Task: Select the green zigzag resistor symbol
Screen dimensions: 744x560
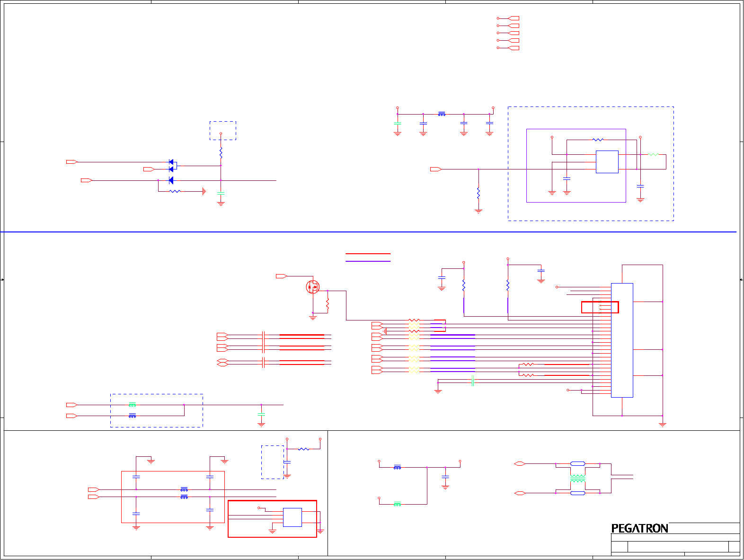Action: click(653, 154)
